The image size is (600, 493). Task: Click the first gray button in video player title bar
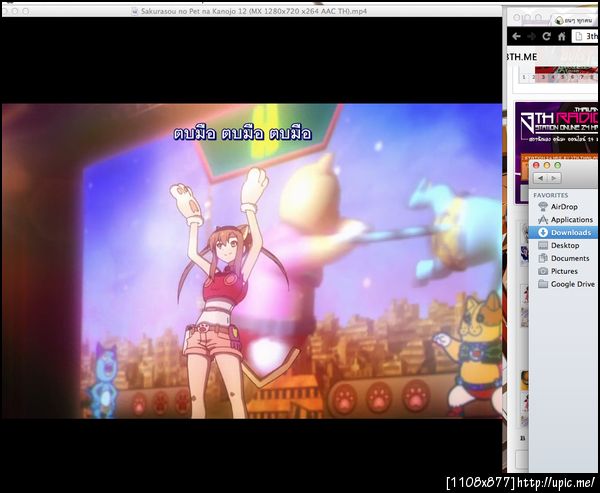4,11
